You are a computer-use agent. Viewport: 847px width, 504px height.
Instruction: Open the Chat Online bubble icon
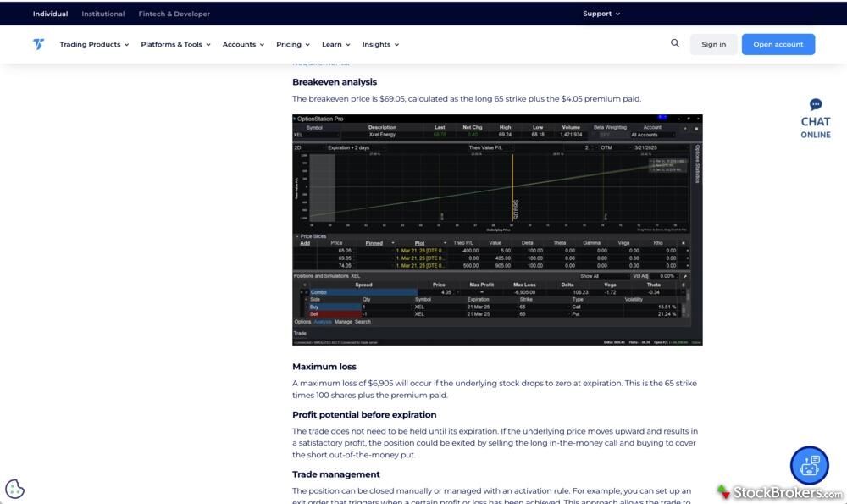pos(815,105)
